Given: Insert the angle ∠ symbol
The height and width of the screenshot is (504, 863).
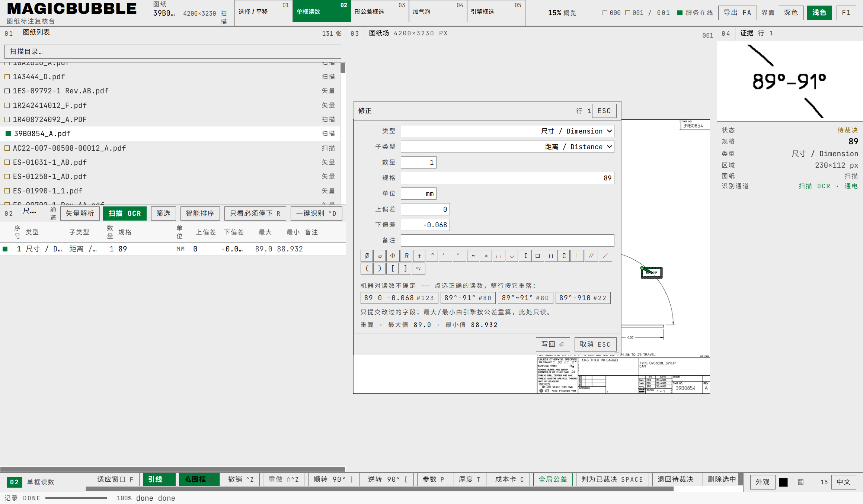Looking at the screenshot, I should point(605,256).
